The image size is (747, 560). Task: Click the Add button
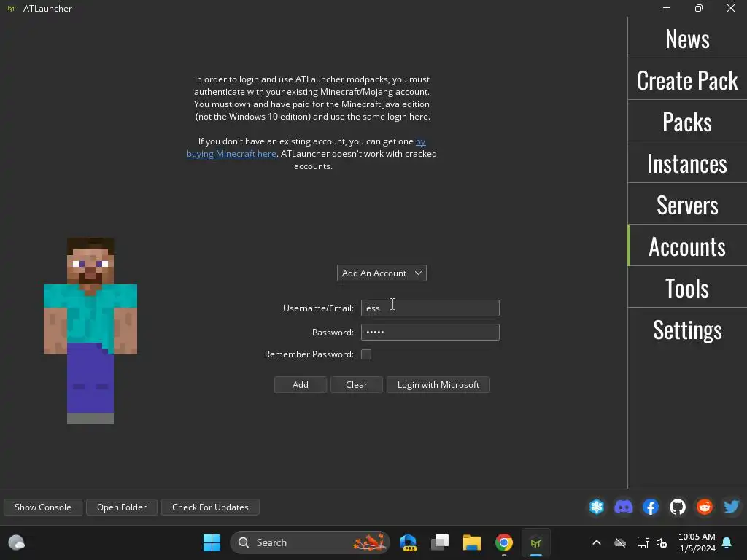pyautogui.click(x=300, y=385)
